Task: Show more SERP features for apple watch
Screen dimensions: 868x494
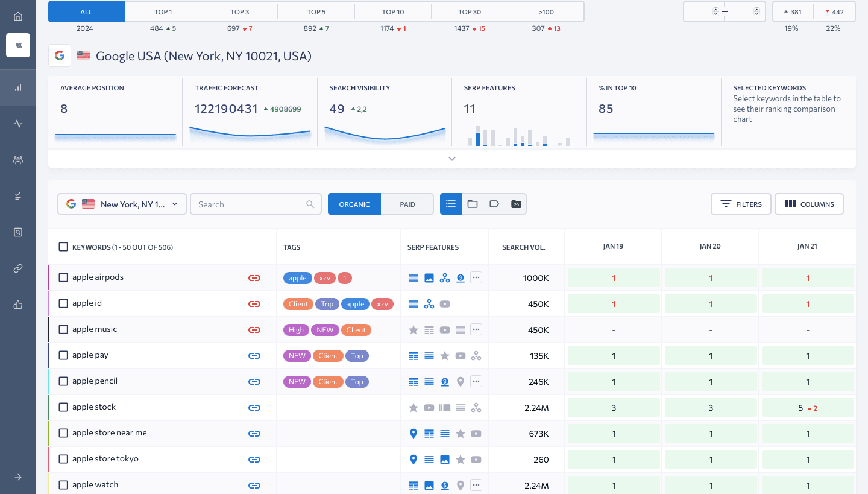Action: tap(476, 486)
